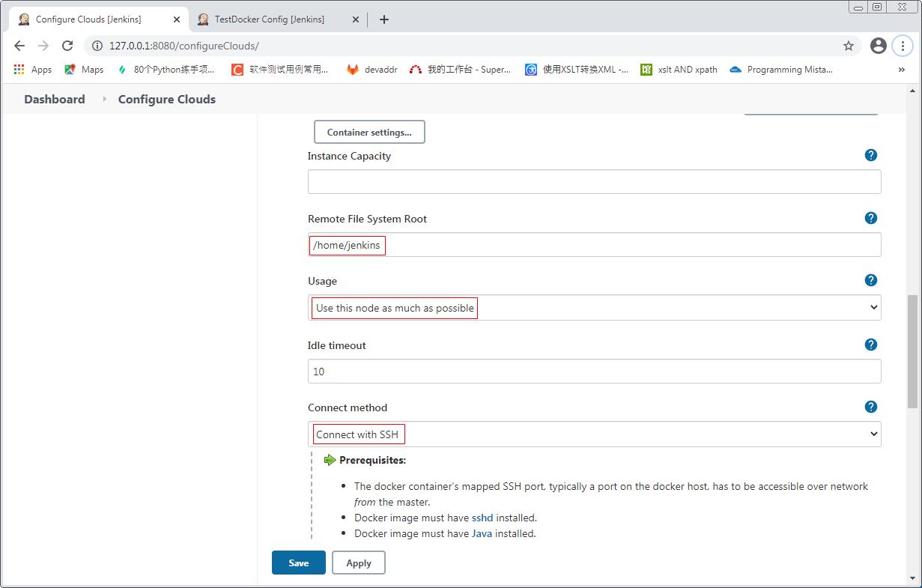
Task: Open the 软件测试用例常用 bookmark
Action: pyautogui.click(x=280, y=70)
